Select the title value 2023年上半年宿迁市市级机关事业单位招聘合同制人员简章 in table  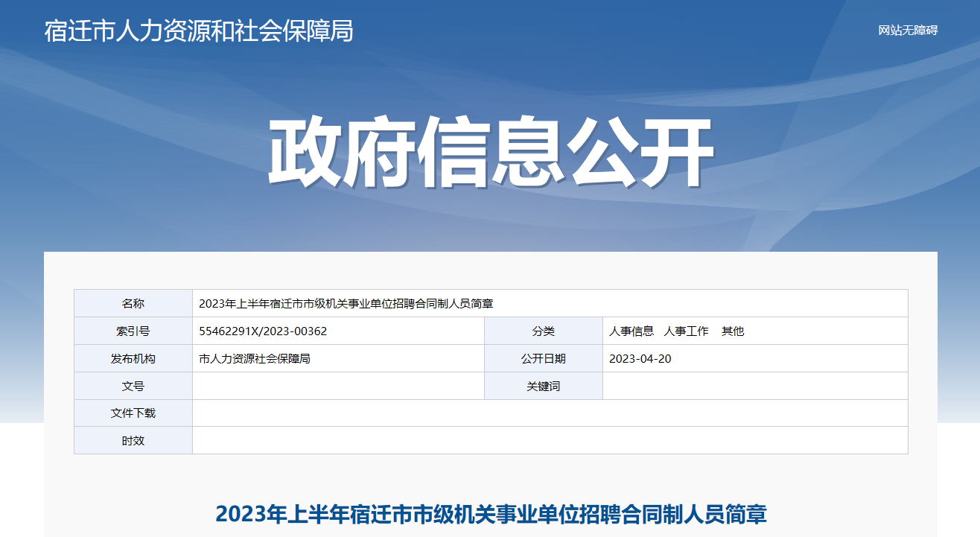(x=346, y=304)
